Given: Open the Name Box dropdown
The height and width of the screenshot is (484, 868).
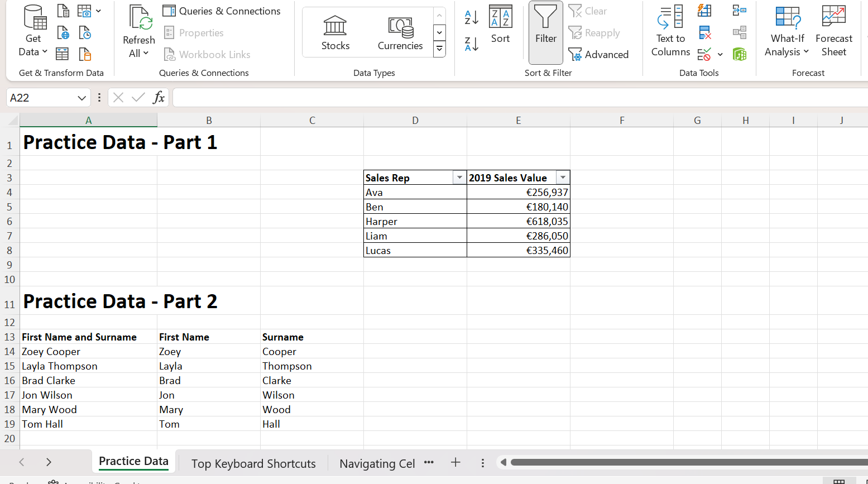Looking at the screenshot, I should coord(81,98).
